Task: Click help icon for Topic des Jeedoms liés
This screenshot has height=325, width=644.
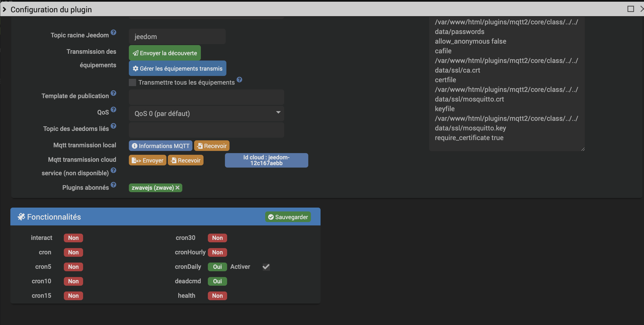Action: [113, 126]
